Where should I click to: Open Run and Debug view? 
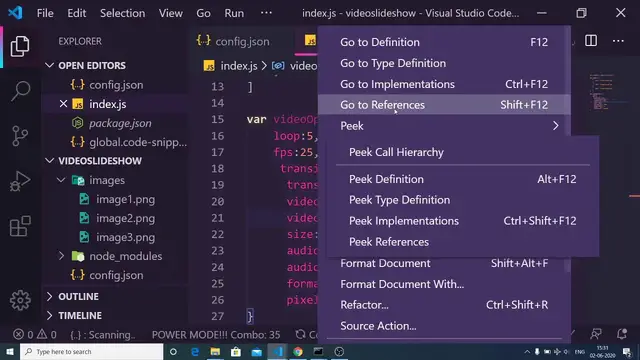[x=20, y=181]
